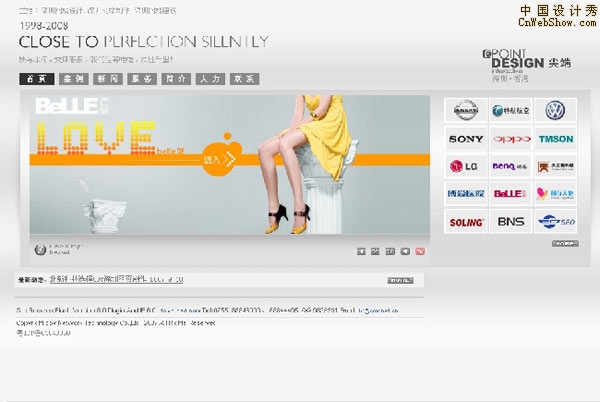Viewport: 600px width, 402px height.
Task: Click the SONY client logo
Action: click(466, 138)
